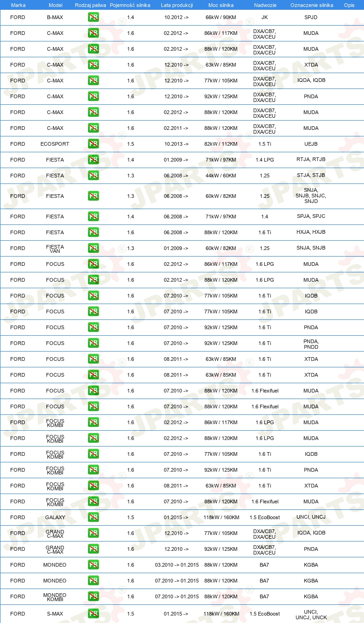This screenshot has height=623, width=364.
Task: Click the PB icon in the GRAND C-MAX IQDA, IQDB row
Action: pyautogui.click(x=94, y=533)
